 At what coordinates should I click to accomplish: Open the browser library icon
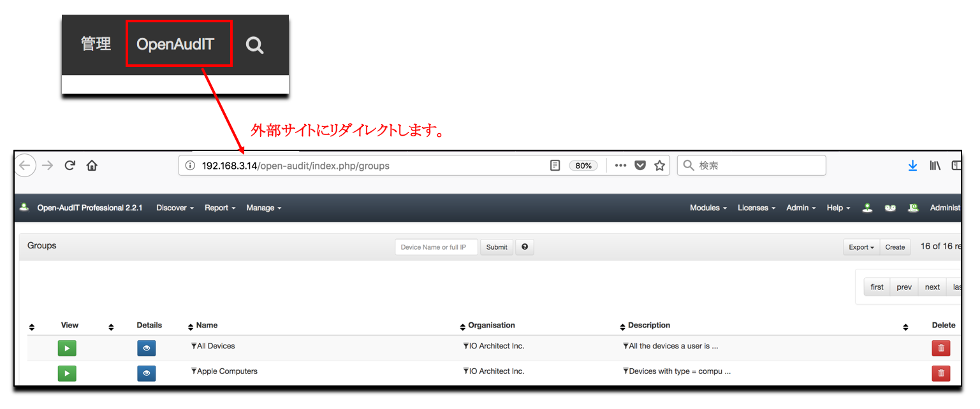pyautogui.click(x=935, y=166)
